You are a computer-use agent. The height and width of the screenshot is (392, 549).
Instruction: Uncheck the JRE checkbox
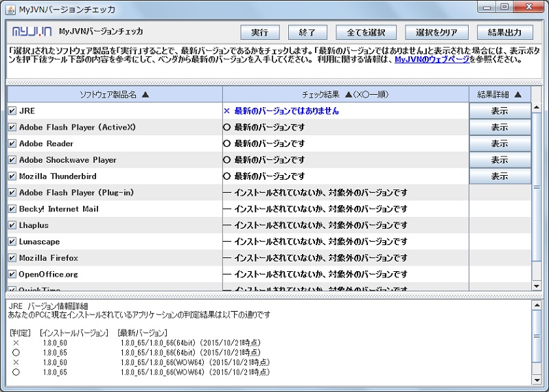point(12,111)
